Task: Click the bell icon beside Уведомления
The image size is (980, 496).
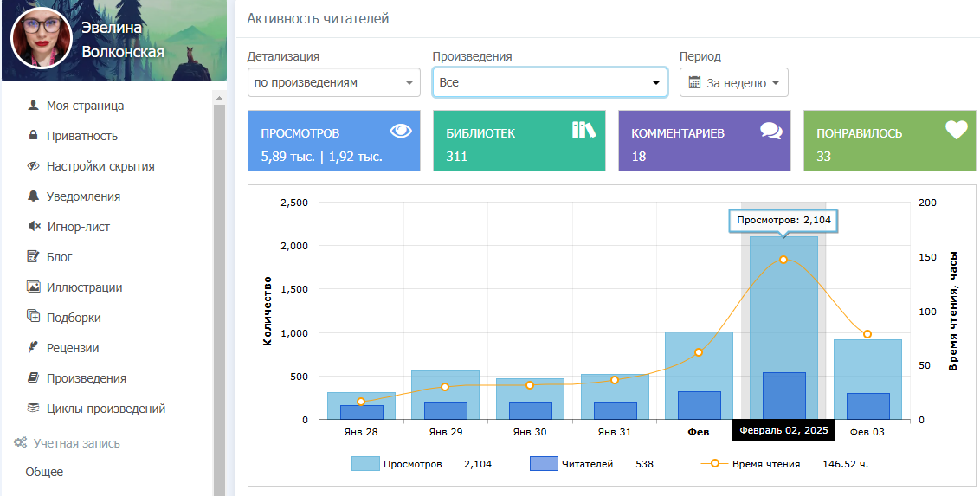Action: pos(34,196)
